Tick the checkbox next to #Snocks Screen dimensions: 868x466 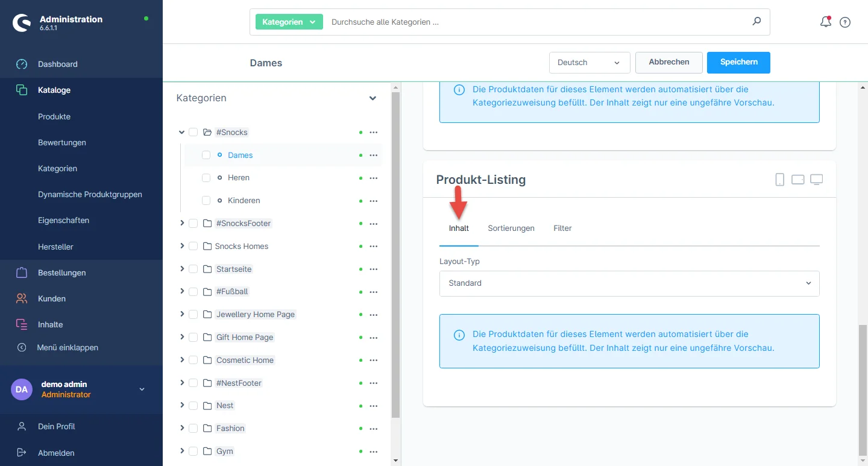(193, 132)
